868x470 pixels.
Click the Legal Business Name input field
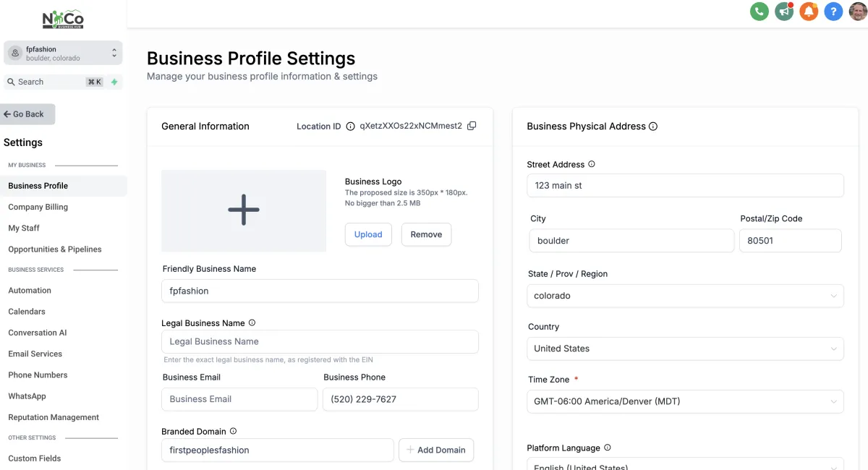coord(320,341)
